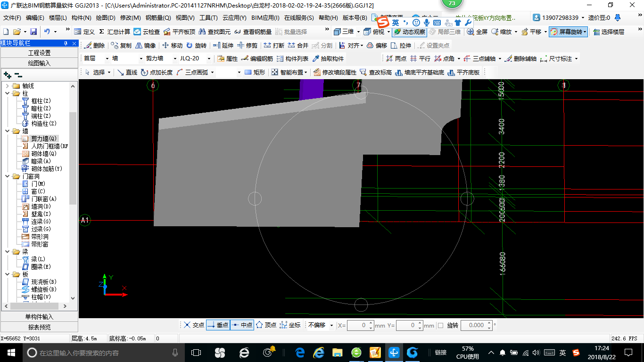Click the 删除 (Delete) tool icon
644x362 pixels.
[x=94, y=46]
